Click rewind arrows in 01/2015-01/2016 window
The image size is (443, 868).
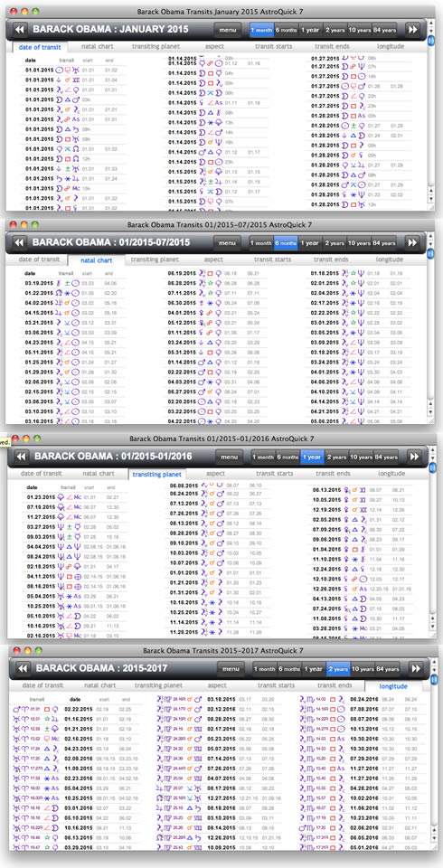point(21,457)
